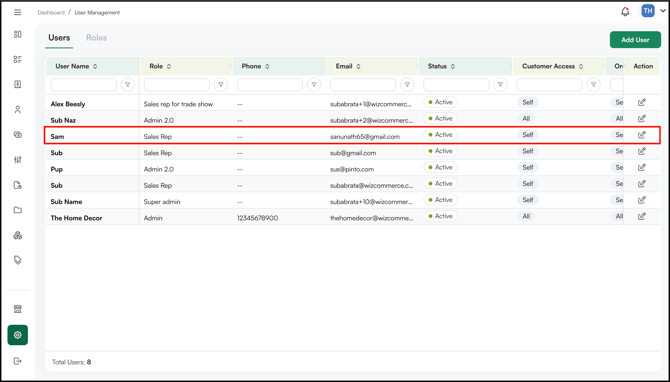Click the Add User button
The height and width of the screenshot is (382, 670).
pos(635,40)
